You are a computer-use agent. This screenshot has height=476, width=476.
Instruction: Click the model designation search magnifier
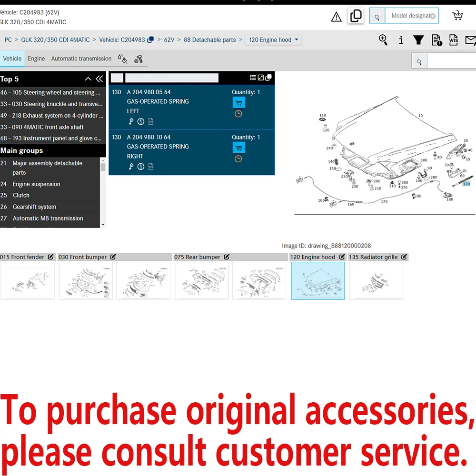[x=377, y=16]
